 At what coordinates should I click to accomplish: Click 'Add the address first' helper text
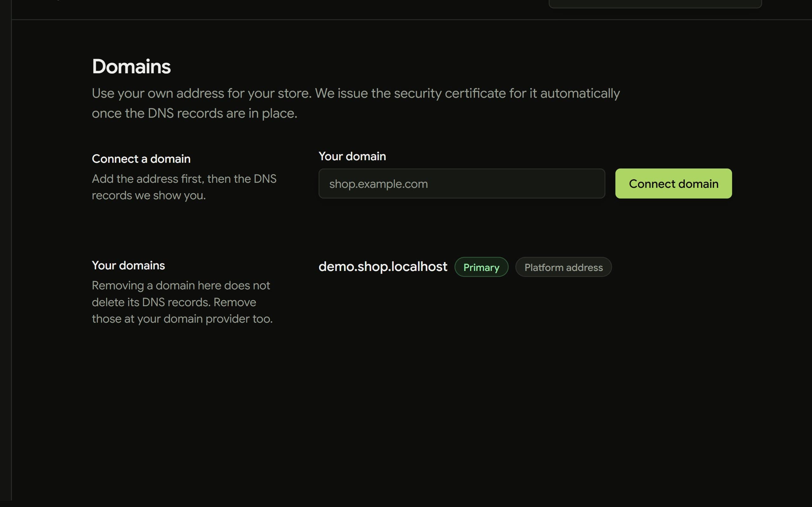[x=184, y=187]
